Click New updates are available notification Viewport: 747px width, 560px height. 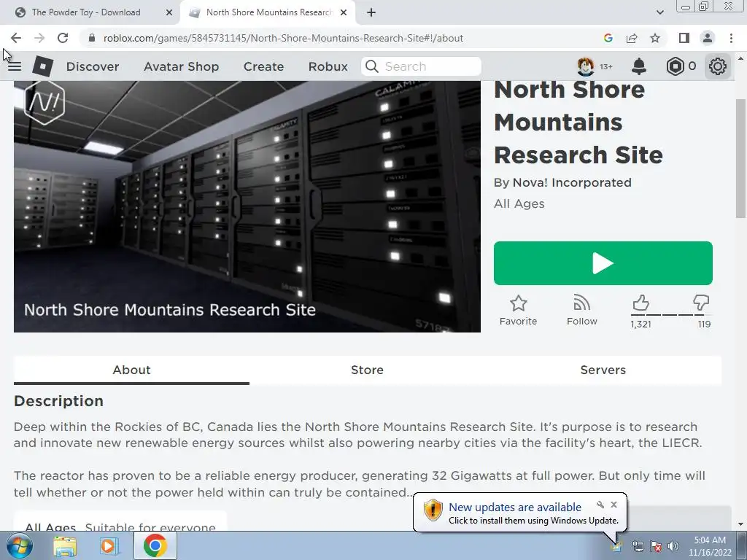pos(515,507)
